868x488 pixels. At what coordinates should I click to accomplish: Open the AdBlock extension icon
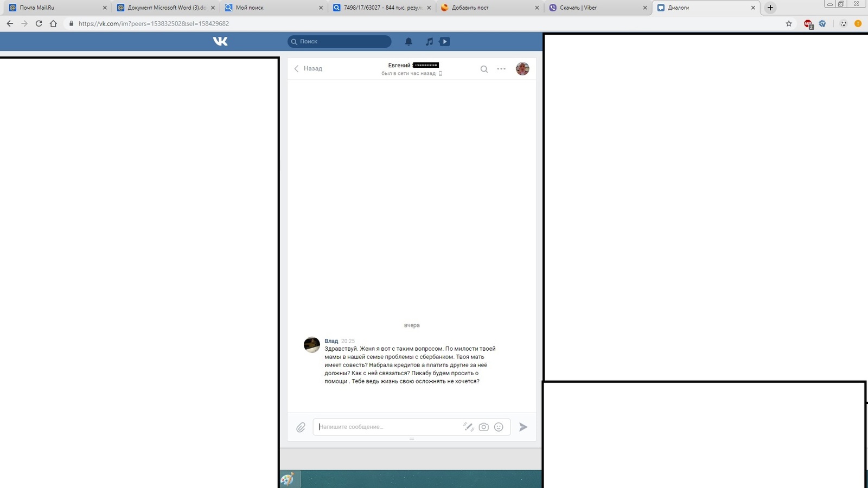tap(808, 24)
